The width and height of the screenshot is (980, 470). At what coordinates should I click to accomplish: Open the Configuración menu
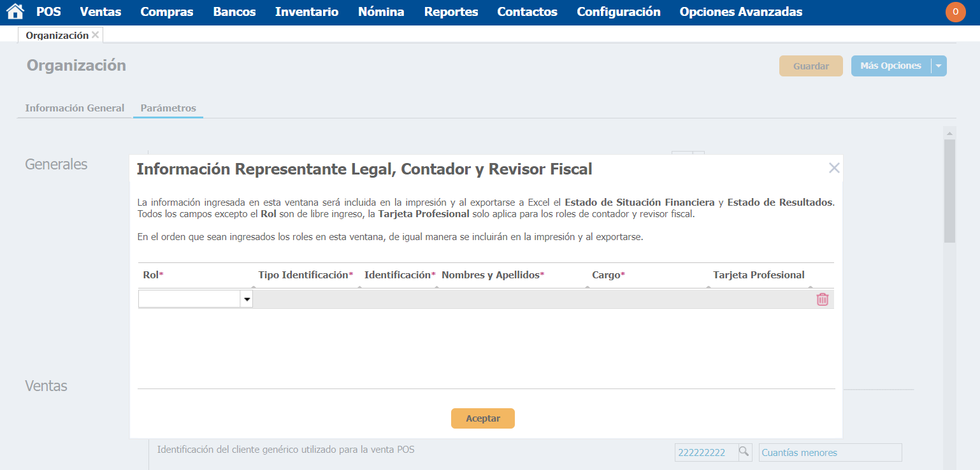618,11
